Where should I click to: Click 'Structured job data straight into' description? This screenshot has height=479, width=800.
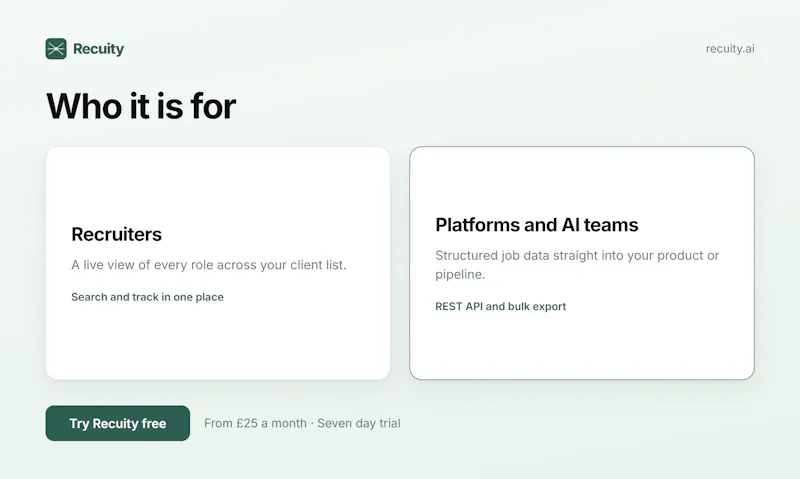(577, 265)
